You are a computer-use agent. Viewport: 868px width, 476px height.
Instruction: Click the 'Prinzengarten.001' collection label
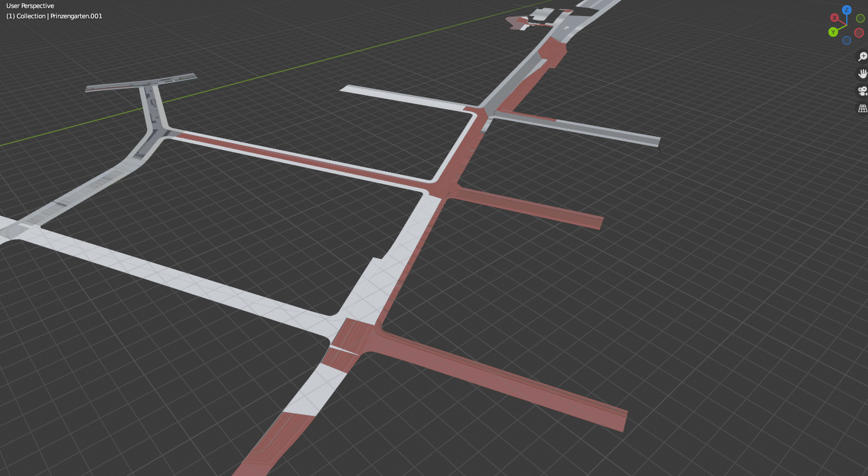pyautogui.click(x=76, y=16)
